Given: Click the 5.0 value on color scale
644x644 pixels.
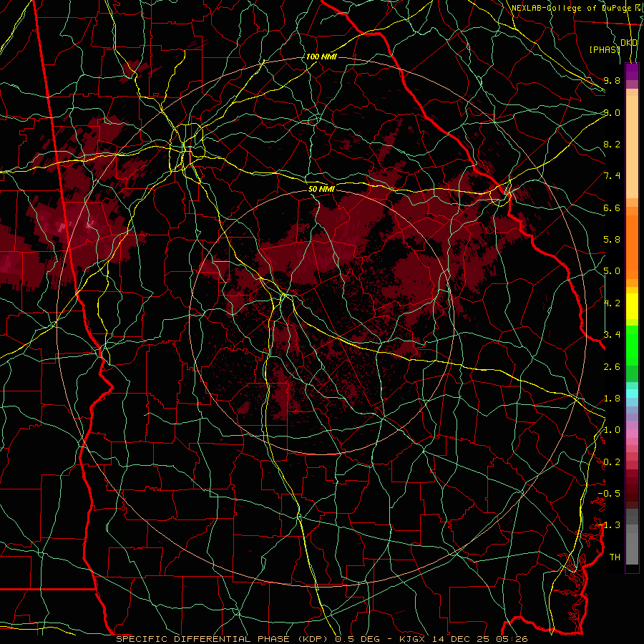Looking at the screenshot, I should pyautogui.click(x=612, y=271).
